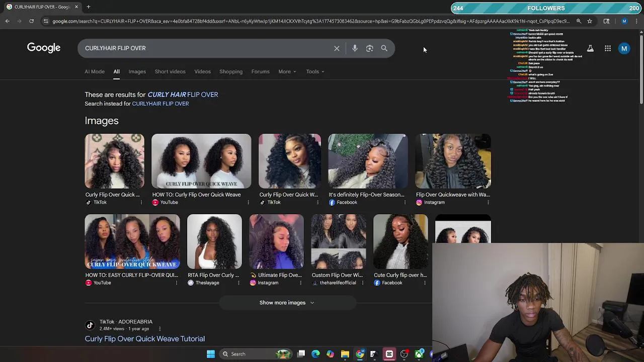Open options for second TikTok image result
644x362 pixels.
pyautogui.click(x=317, y=203)
